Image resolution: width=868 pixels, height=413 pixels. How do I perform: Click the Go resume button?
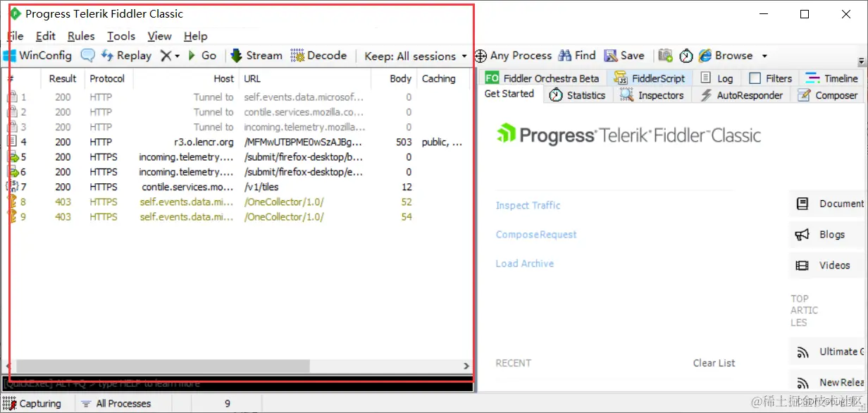pos(202,56)
